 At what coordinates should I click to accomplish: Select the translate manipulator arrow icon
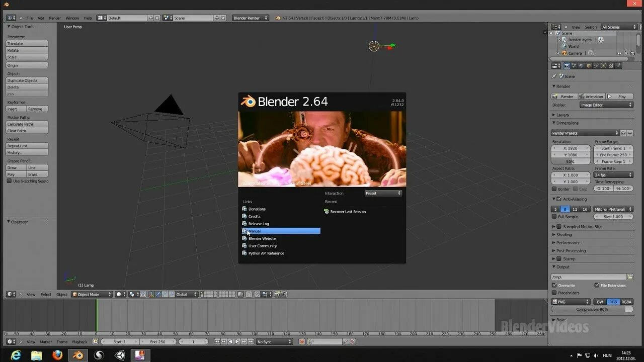pyautogui.click(x=158, y=294)
